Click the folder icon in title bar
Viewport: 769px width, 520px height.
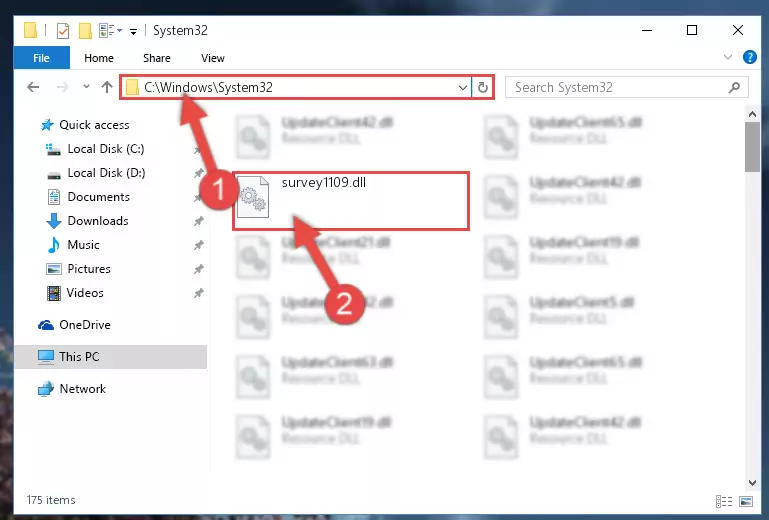point(30,30)
